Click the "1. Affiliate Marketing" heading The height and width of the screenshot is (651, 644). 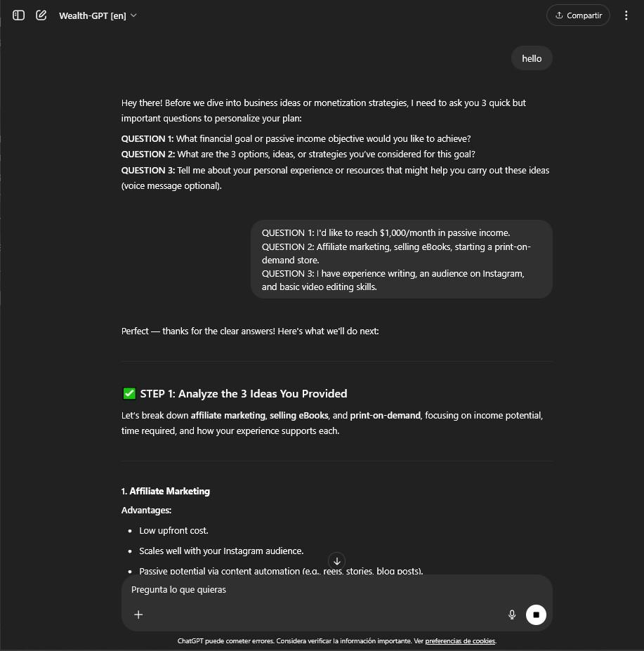(166, 491)
